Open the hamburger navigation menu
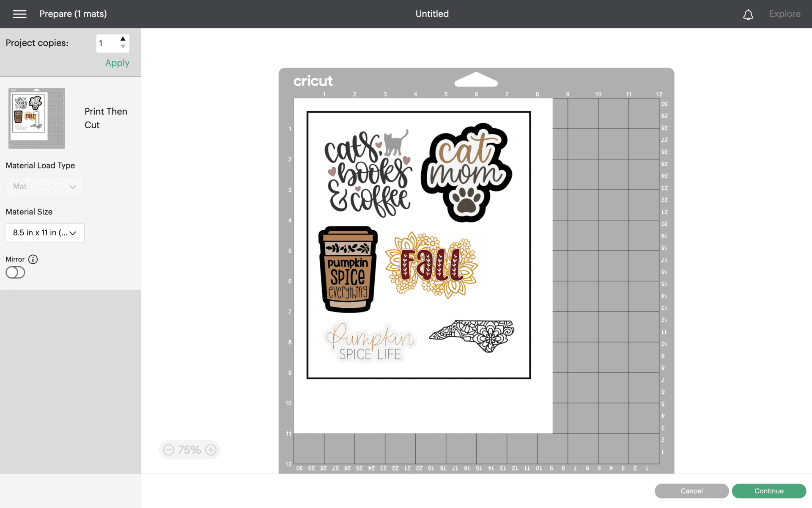Image resolution: width=812 pixels, height=508 pixels. [19, 14]
